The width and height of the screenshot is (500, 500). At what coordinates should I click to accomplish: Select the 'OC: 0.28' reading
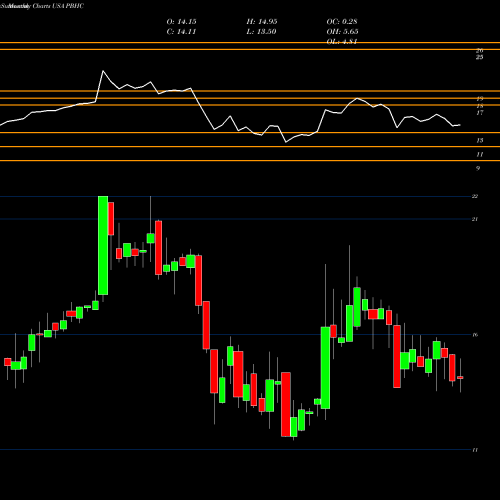click(x=342, y=22)
